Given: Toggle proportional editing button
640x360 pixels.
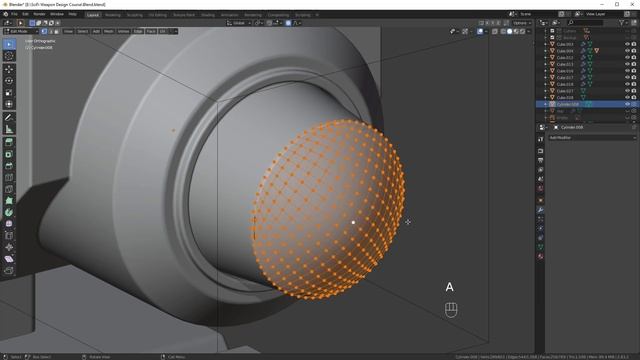Looking at the screenshot, I should pyautogui.click(x=288, y=23).
